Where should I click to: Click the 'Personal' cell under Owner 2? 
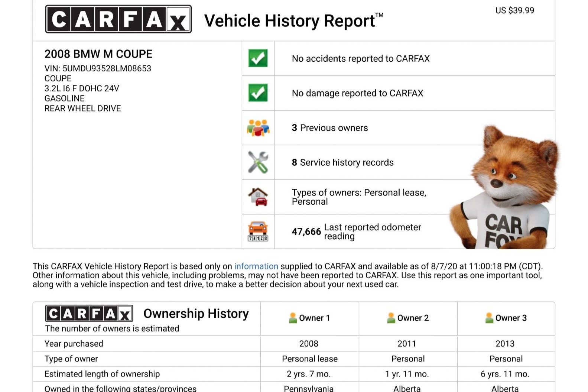pyautogui.click(x=408, y=359)
